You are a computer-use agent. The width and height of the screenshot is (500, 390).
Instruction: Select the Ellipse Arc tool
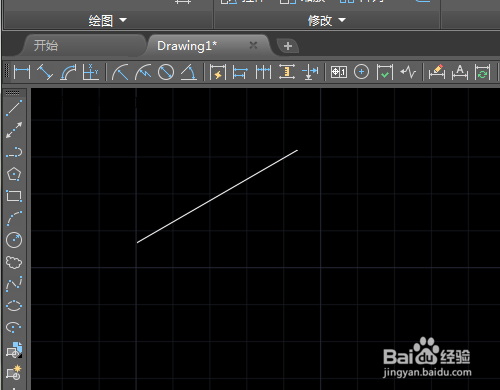click(x=14, y=328)
